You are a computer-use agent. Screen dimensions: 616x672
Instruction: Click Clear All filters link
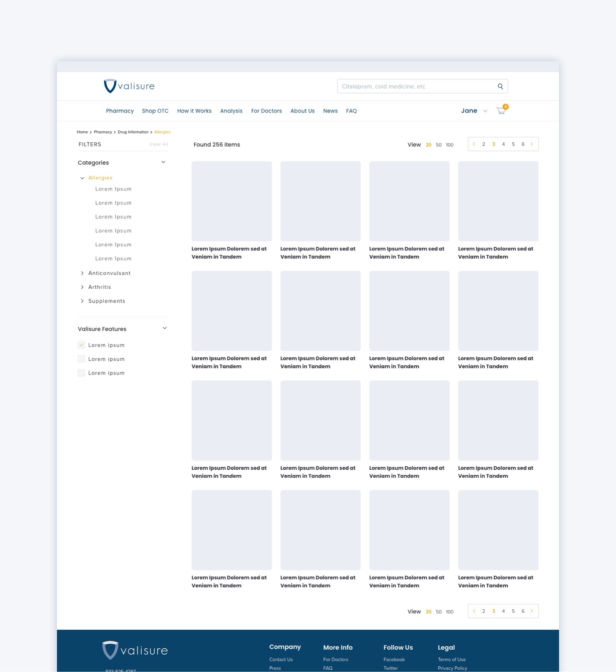[159, 144]
